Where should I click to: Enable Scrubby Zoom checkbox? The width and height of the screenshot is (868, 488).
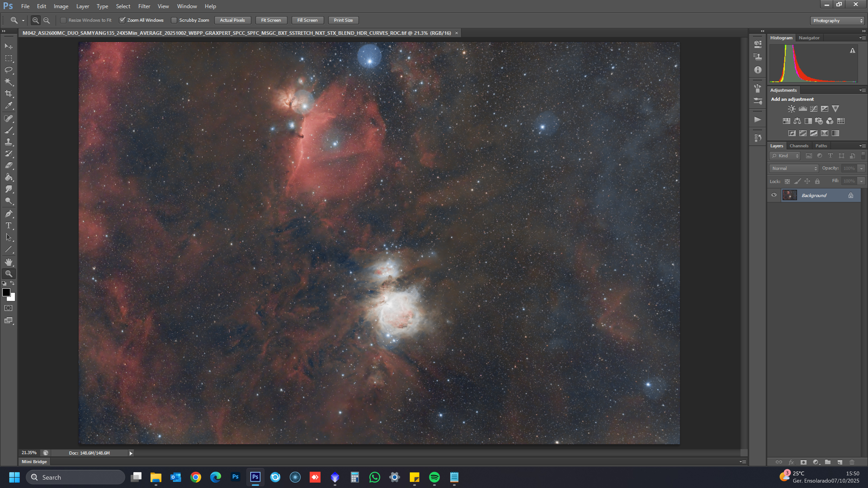tap(174, 20)
